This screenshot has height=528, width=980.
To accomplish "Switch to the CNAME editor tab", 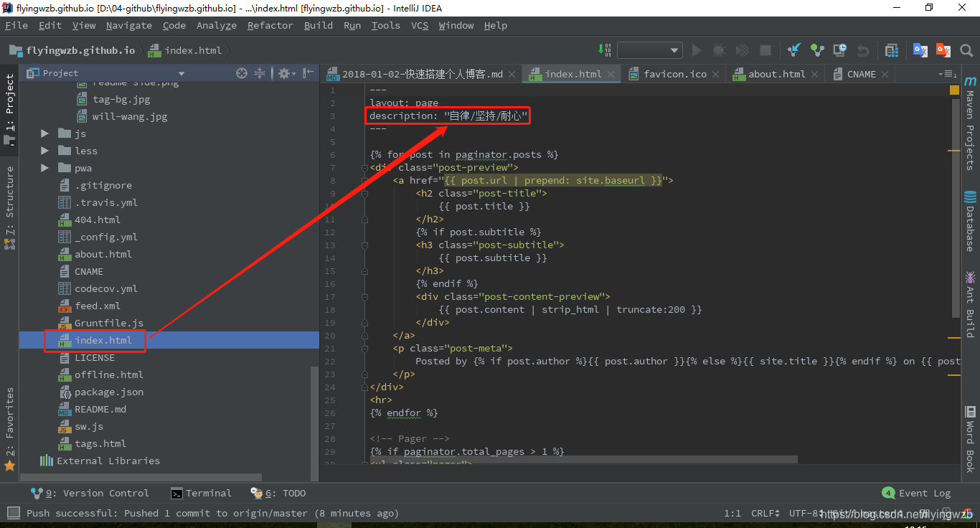I will pos(861,74).
